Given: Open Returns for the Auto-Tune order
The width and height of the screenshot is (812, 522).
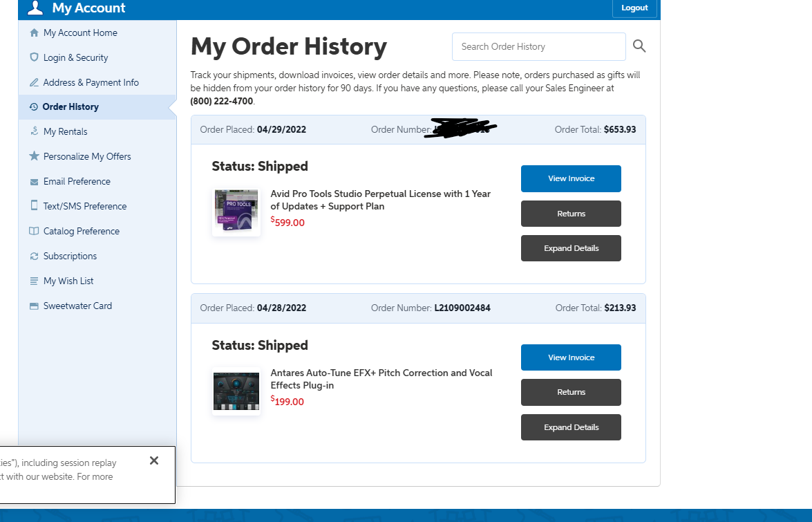Looking at the screenshot, I should [571, 392].
